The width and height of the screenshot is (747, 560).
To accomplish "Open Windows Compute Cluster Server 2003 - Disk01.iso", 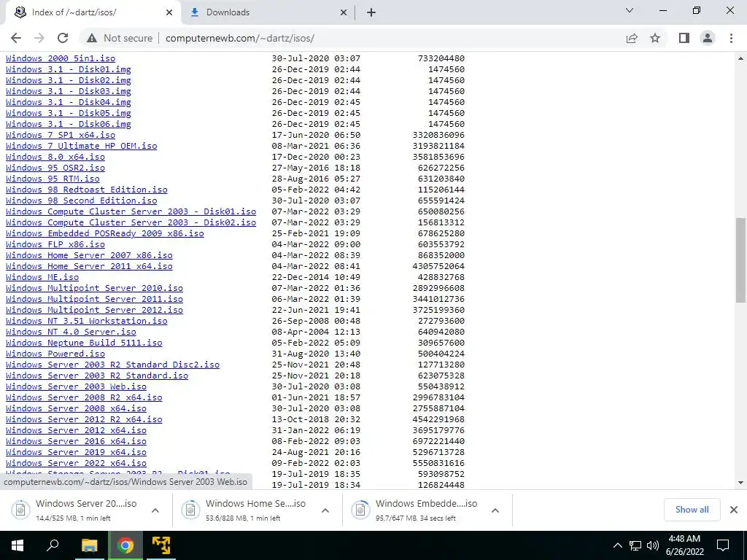I will [131, 212].
